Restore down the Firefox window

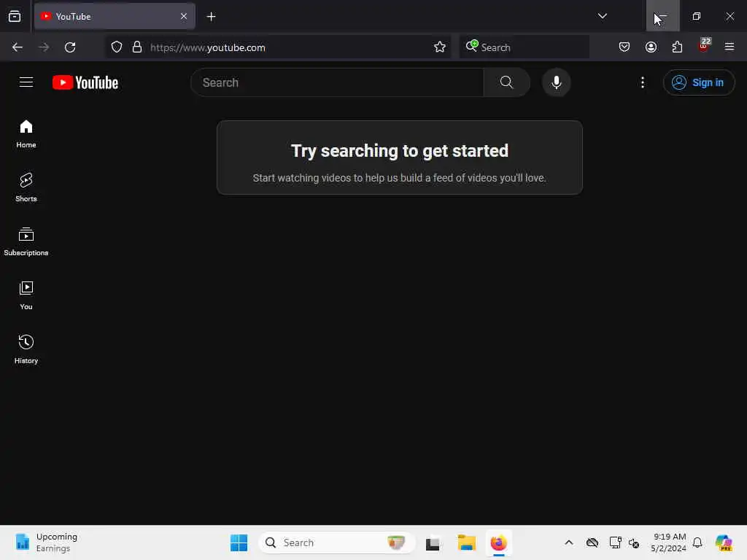click(696, 16)
